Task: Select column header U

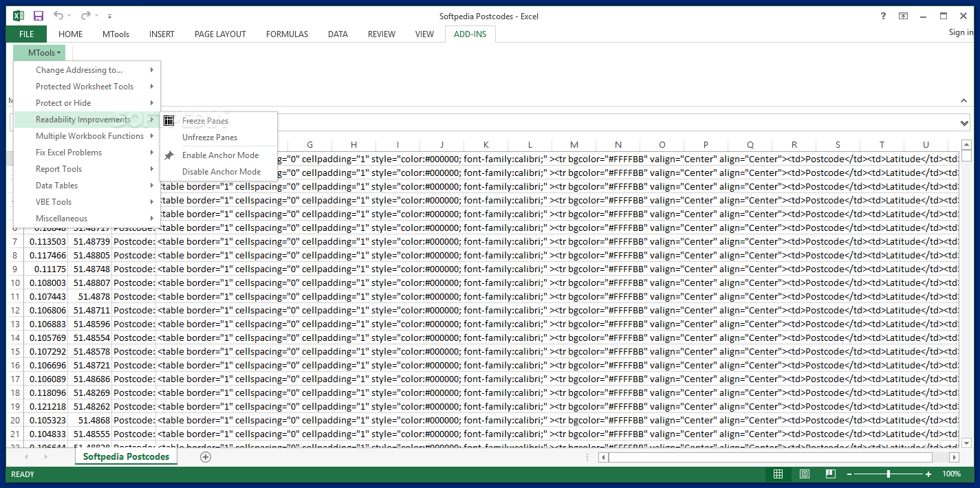Action: click(926, 144)
